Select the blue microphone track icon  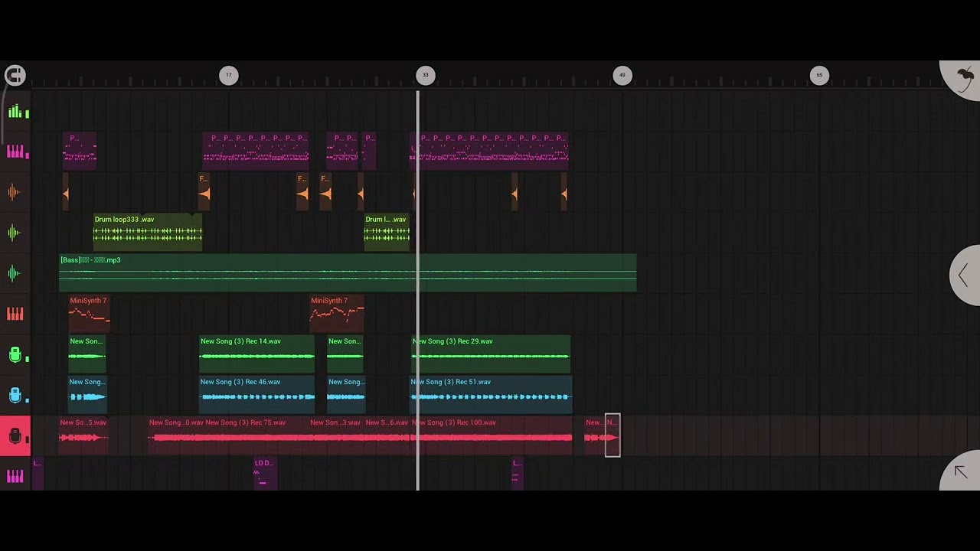[x=15, y=395]
